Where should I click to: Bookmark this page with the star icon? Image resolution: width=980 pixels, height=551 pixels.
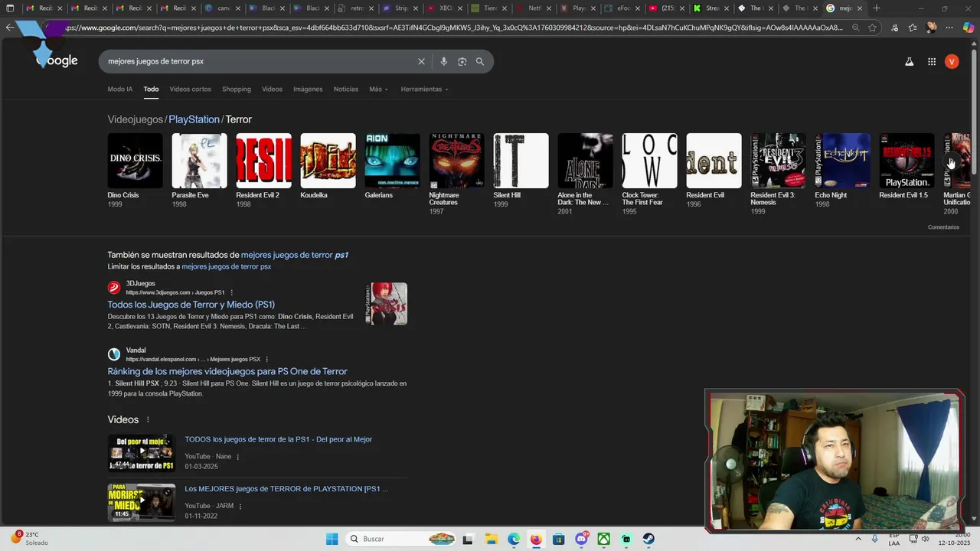coord(873,28)
